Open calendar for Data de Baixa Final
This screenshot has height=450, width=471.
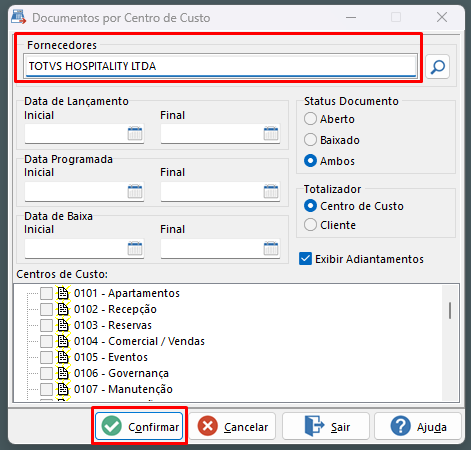pos(271,248)
